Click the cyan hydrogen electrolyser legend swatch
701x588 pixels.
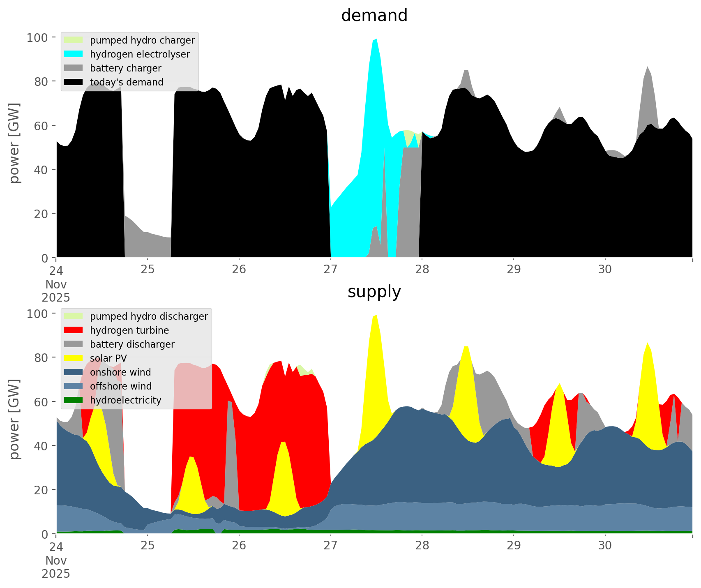[74, 54]
